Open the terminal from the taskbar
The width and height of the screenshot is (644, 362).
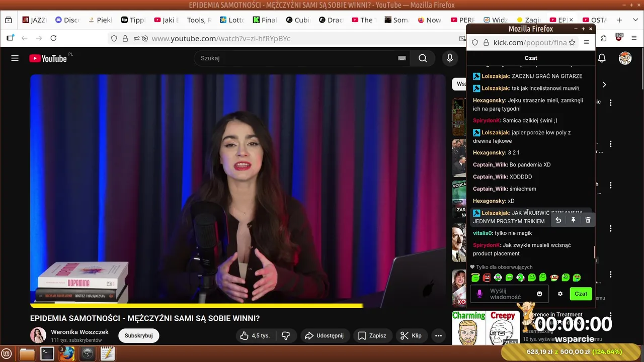coord(47,353)
